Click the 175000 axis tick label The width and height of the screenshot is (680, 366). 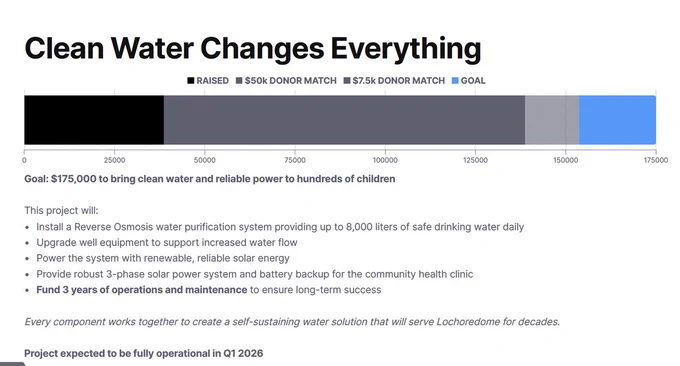(656, 160)
